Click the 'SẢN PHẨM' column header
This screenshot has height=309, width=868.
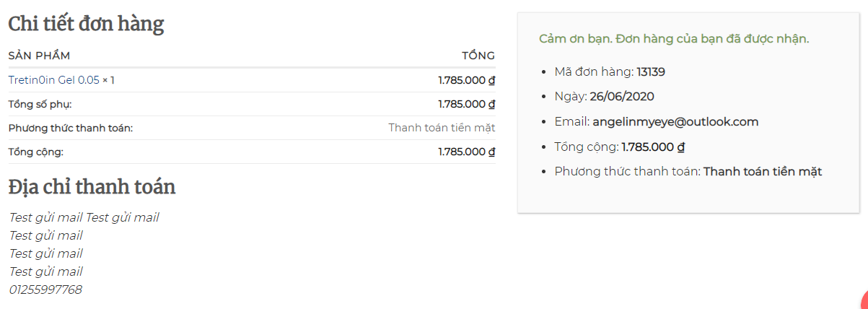pyautogui.click(x=39, y=56)
